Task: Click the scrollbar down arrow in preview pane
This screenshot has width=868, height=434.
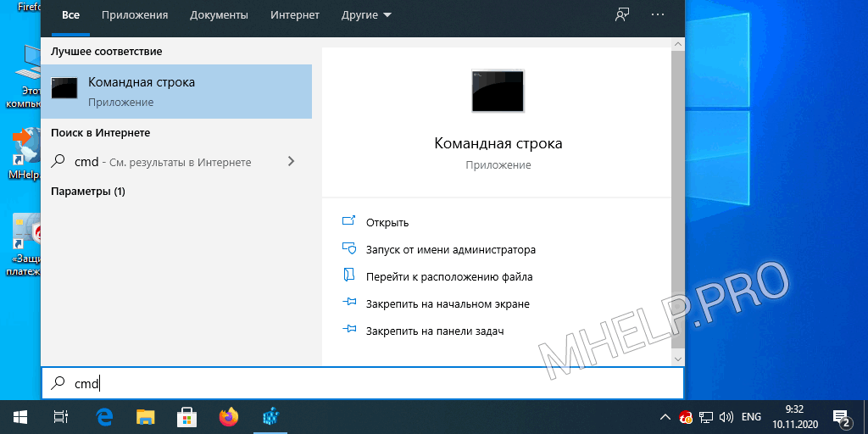Action: [x=678, y=359]
